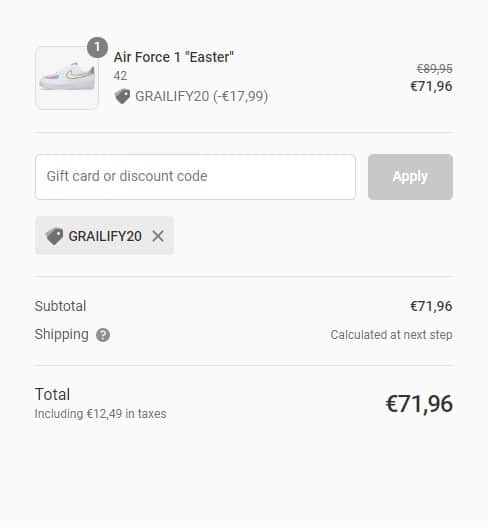Select the Air Force 1 "Easter" product title
This screenshot has width=488, height=527.
pyautogui.click(x=174, y=57)
